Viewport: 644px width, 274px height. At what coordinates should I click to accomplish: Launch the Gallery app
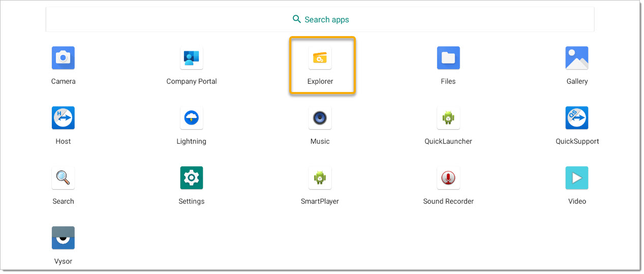577,58
